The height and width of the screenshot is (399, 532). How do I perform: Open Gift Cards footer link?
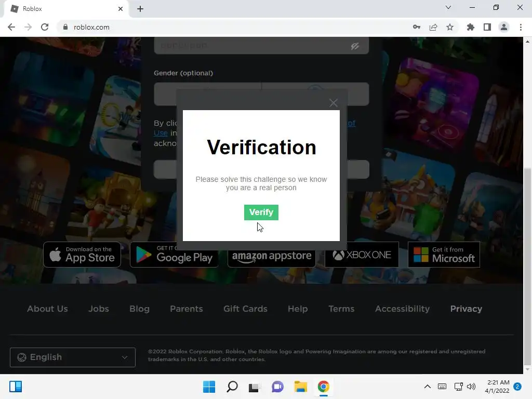coord(245,309)
